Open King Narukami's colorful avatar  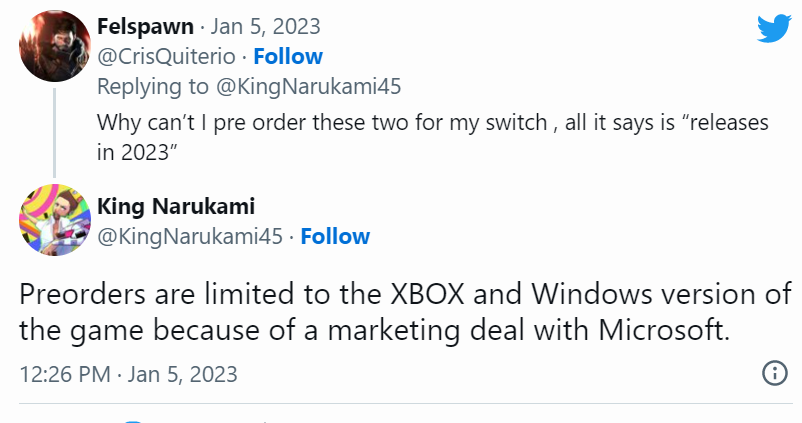55,220
